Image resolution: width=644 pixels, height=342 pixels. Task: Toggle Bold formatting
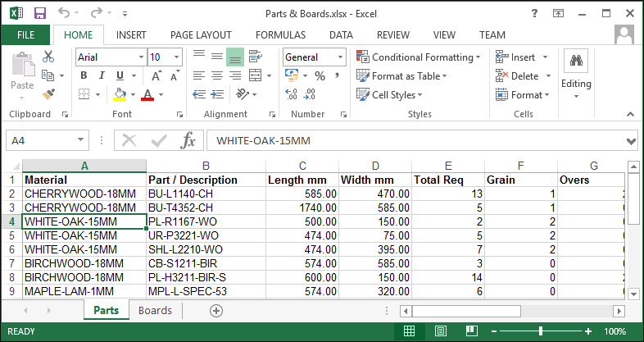84,75
